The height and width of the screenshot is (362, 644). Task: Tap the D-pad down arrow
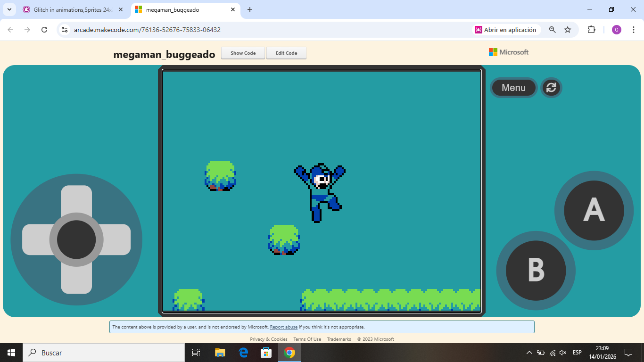pyautogui.click(x=76, y=280)
